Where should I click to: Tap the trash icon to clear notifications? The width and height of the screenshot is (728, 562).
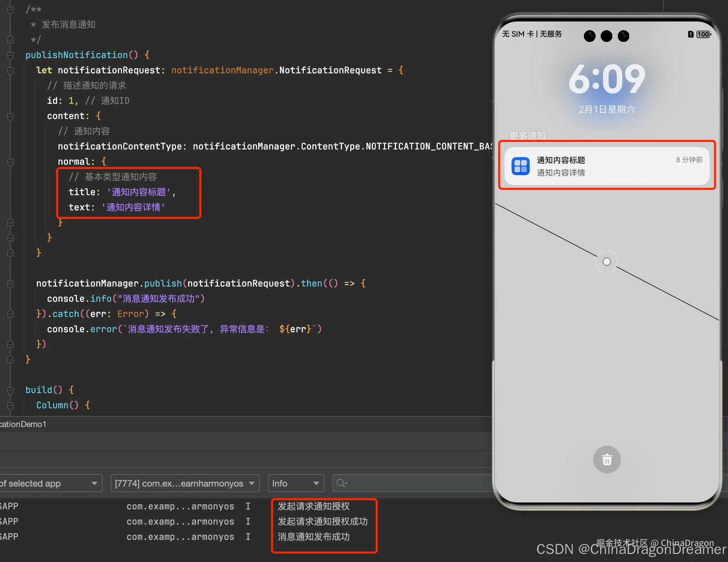pyautogui.click(x=607, y=460)
